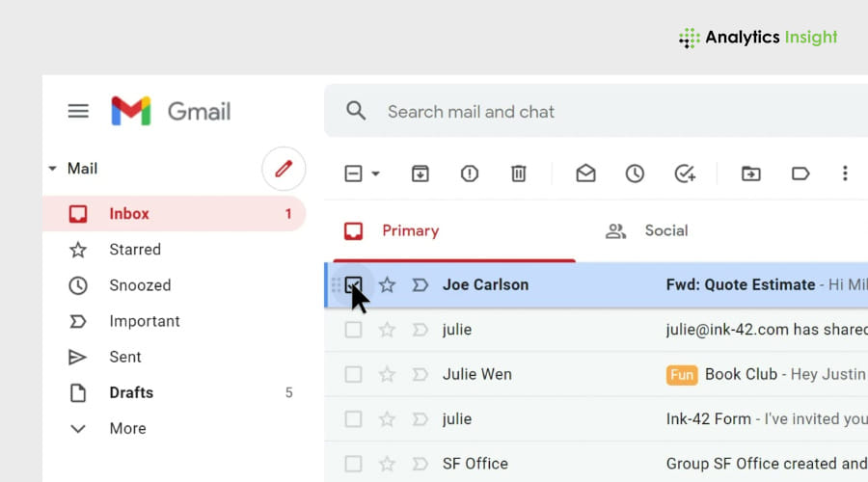Select the Julie Wen email checkbox

coord(353,375)
